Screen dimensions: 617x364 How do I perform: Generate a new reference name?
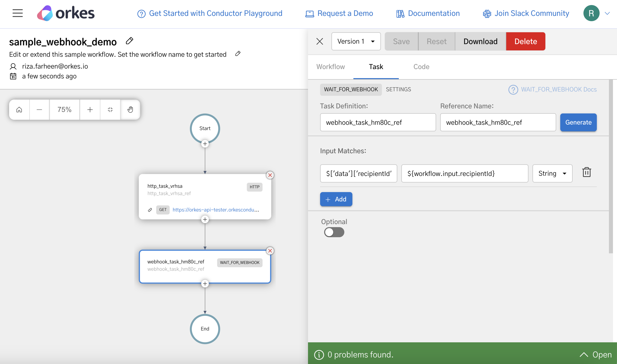(x=578, y=122)
